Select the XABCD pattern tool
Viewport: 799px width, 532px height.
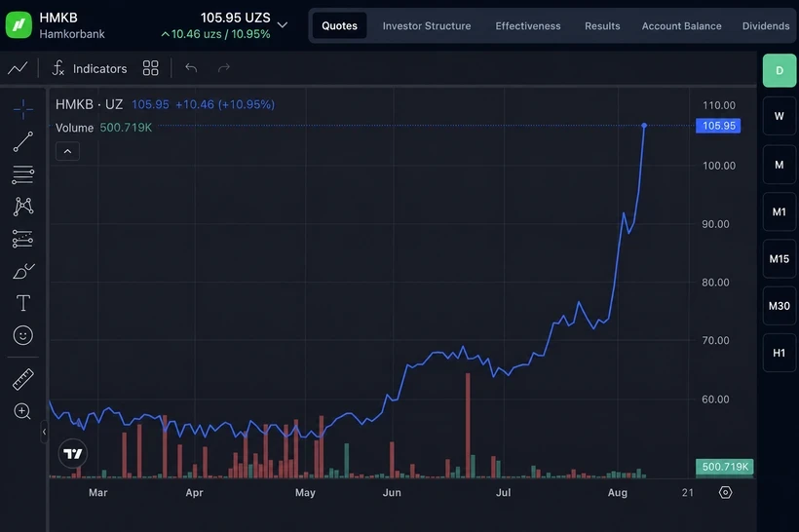click(23, 207)
